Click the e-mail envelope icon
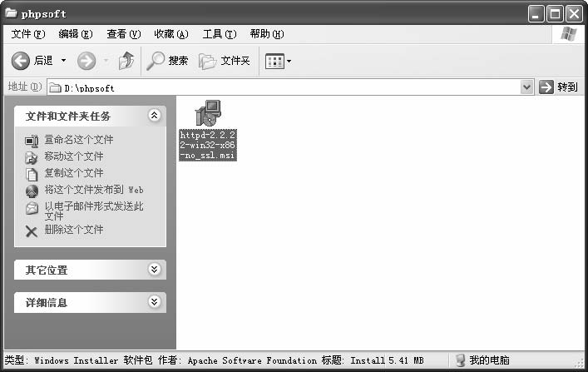 pyautogui.click(x=32, y=208)
